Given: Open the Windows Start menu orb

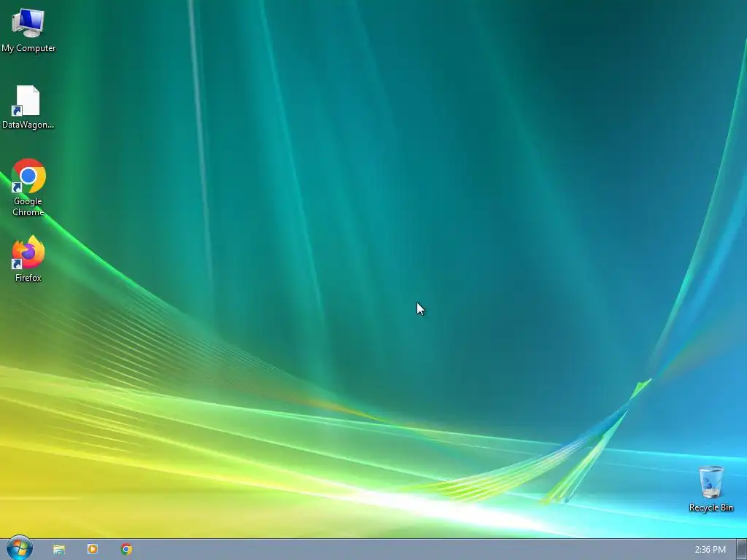Looking at the screenshot, I should click(20, 548).
